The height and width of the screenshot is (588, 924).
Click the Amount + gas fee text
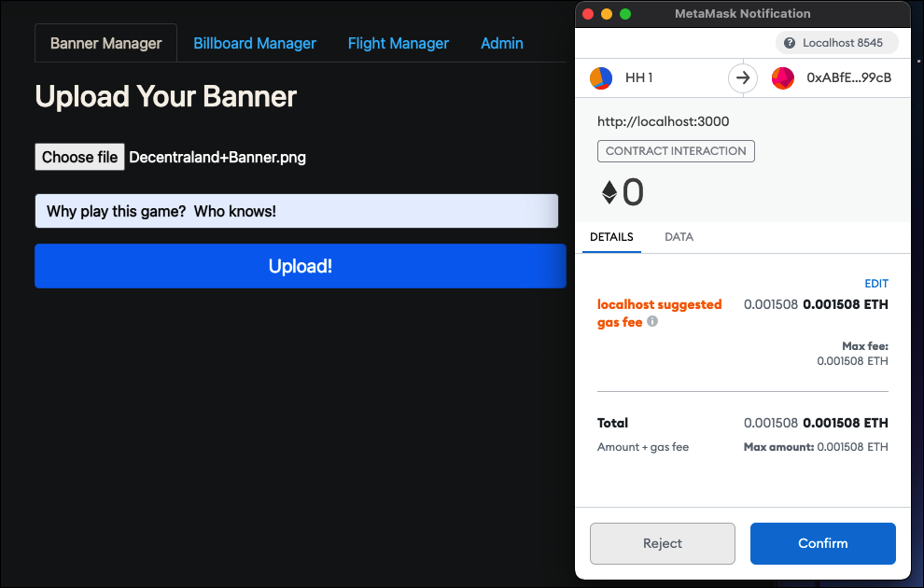click(x=643, y=446)
